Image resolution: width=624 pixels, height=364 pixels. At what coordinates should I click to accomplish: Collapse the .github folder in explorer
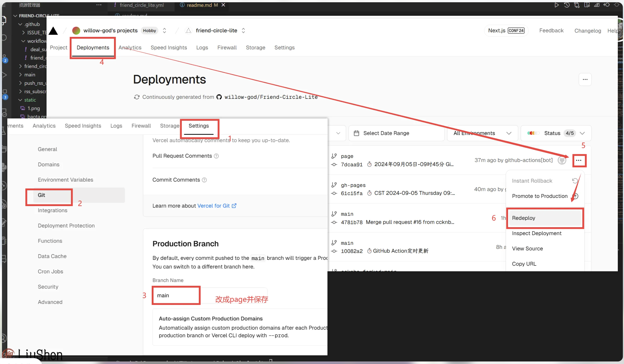click(x=20, y=24)
